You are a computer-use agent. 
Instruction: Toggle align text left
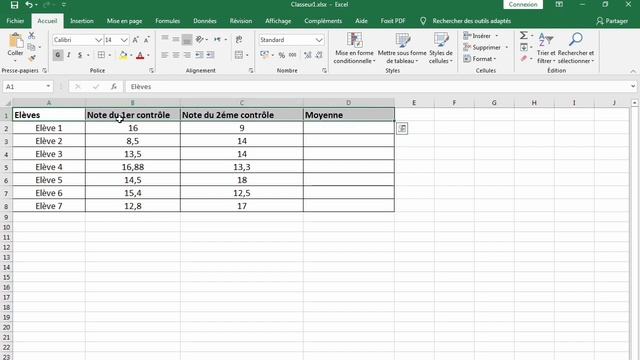(164, 55)
